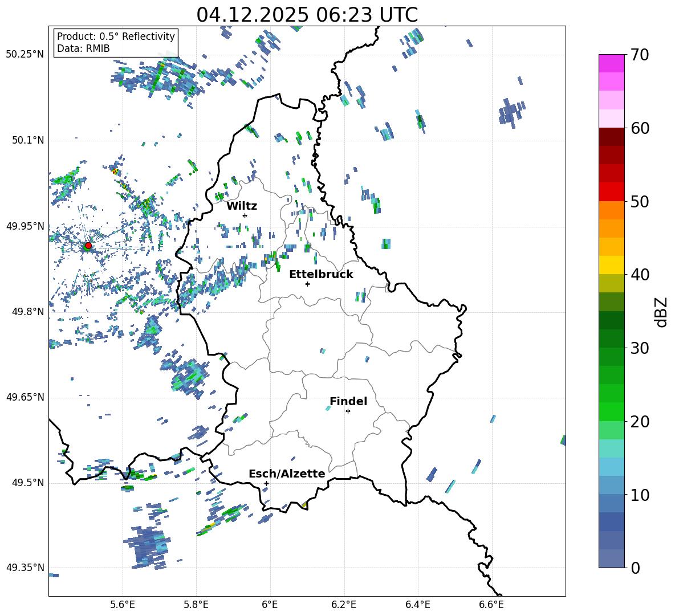Click the red radar site dot

(88, 246)
